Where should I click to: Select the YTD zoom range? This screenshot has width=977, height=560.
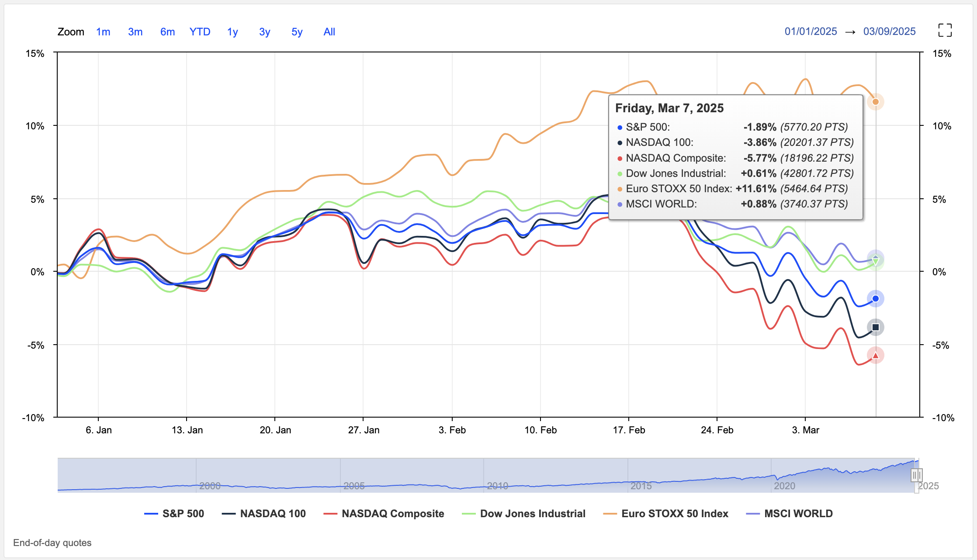coord(200,32)
